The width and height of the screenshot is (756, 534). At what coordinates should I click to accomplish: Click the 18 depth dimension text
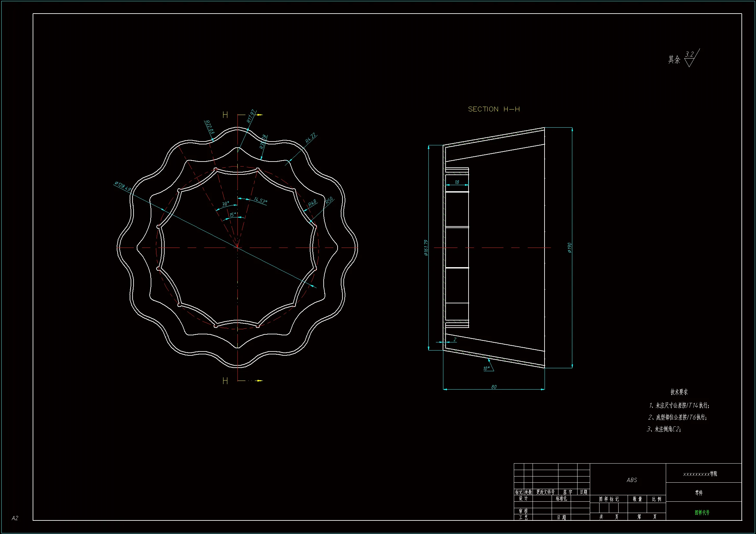click(457, 182)
